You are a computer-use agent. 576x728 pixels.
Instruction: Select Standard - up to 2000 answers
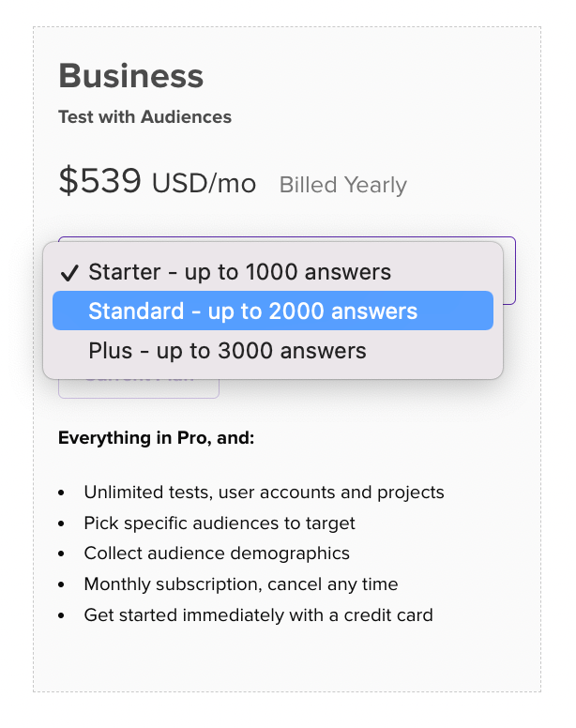coord(273,311)
